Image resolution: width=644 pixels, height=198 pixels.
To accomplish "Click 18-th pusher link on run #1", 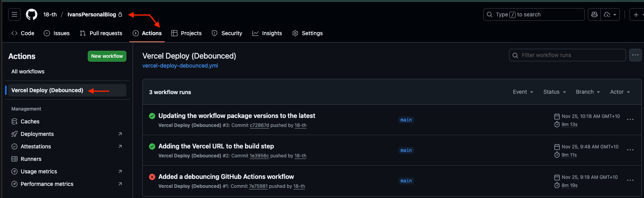I will pos(299,186).
